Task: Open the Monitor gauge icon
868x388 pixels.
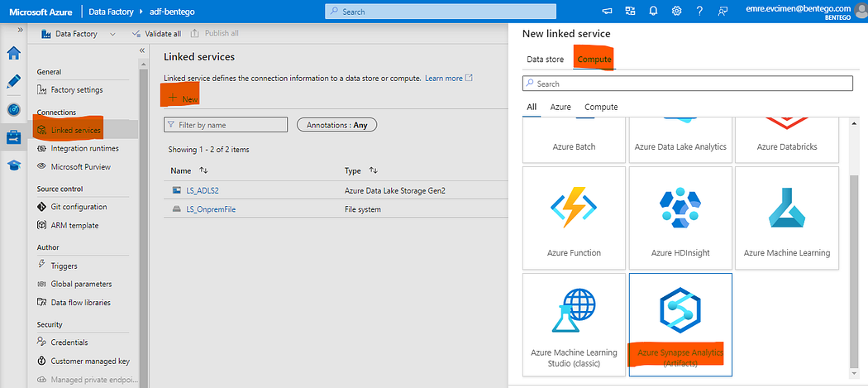Action: click(13, 110)
